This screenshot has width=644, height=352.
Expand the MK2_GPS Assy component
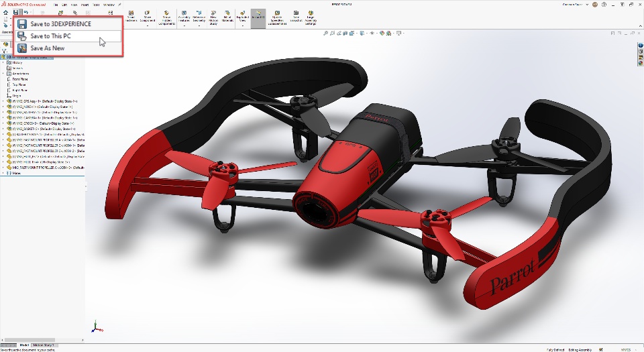pos(3,101)
